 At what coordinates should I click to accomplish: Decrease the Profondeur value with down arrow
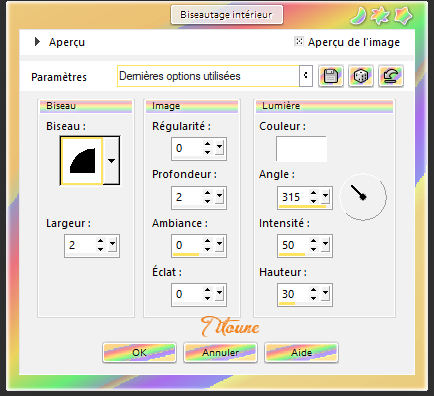(207, 201)
